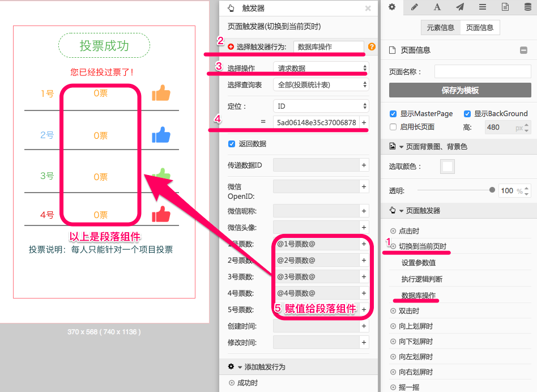Viewport: 537px width, 392px height.
Task: Click the red thumbs-up for 4号
Action: [x=161, y=214]
